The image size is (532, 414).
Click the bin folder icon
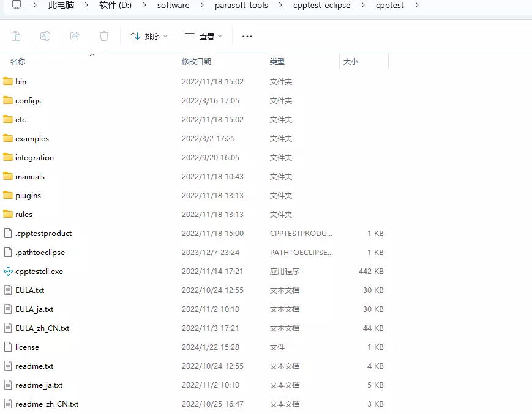click(x=8, y=81)
